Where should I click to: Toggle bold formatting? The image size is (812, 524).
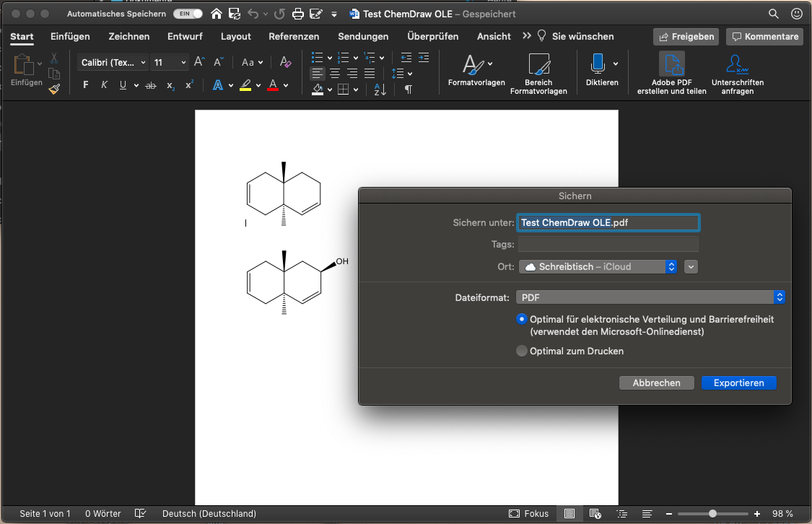coord(84,84)
